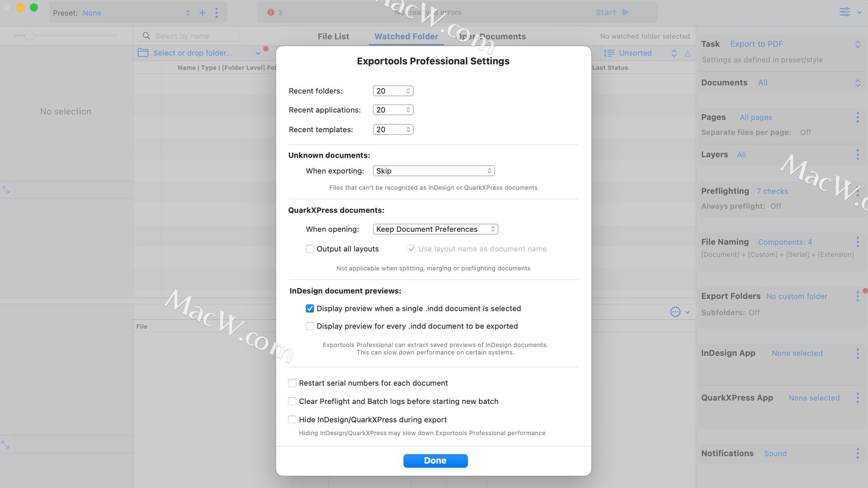Click the sort list icon next to Unsorted
This screenshot has height=488, width=868.
tap(609, 53)
